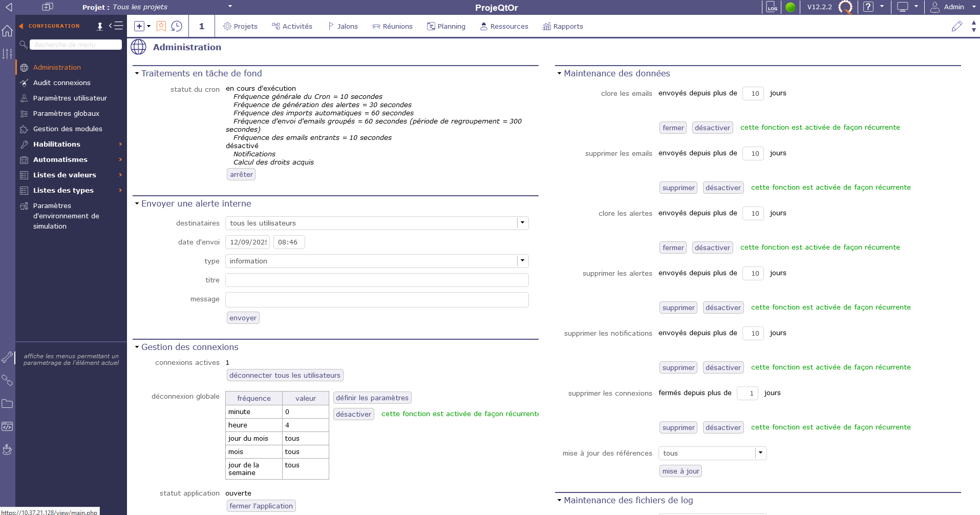Deactivate recurring global disconnection function
The image size is (980, 515).
tap(353, 414)
